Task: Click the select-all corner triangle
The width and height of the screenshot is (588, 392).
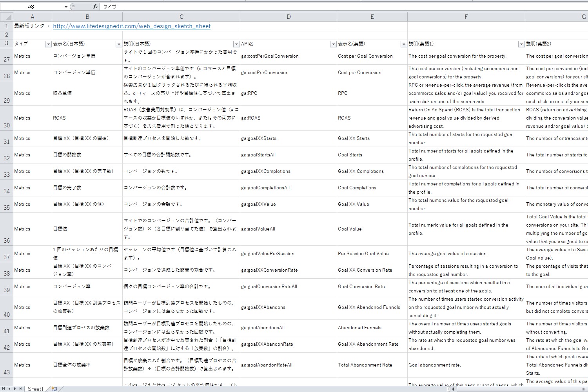Action: click(x=7, y=17)
